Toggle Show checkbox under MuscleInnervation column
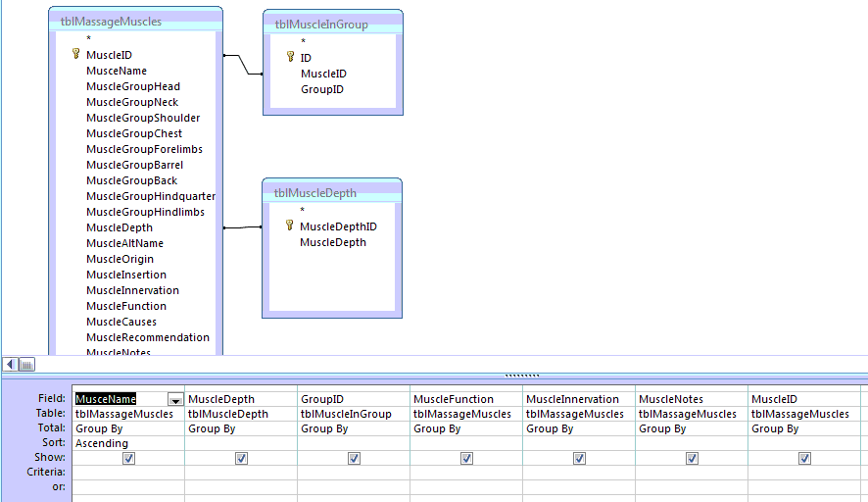The width and height of the screenshot is (868, 502). tap(579, 458)
